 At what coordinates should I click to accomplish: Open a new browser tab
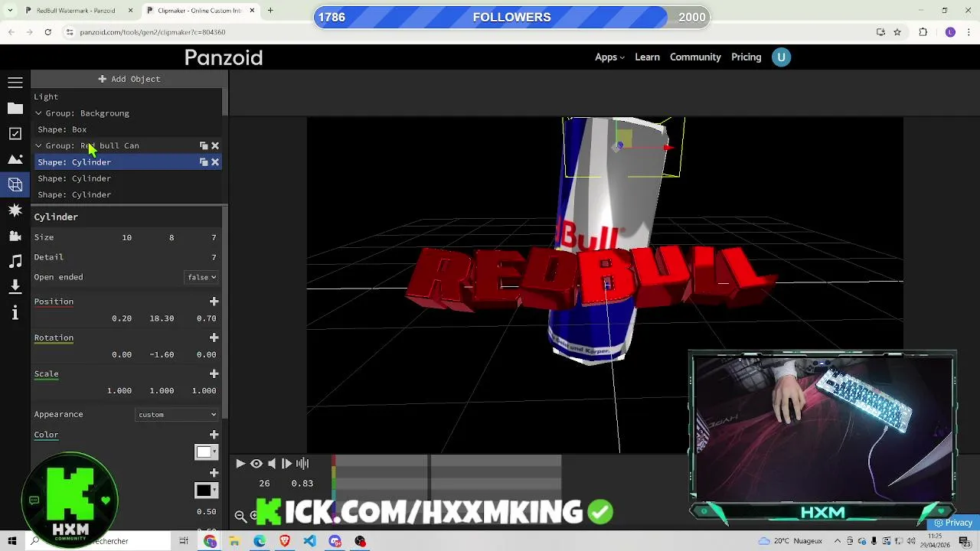tap(270, 11)
